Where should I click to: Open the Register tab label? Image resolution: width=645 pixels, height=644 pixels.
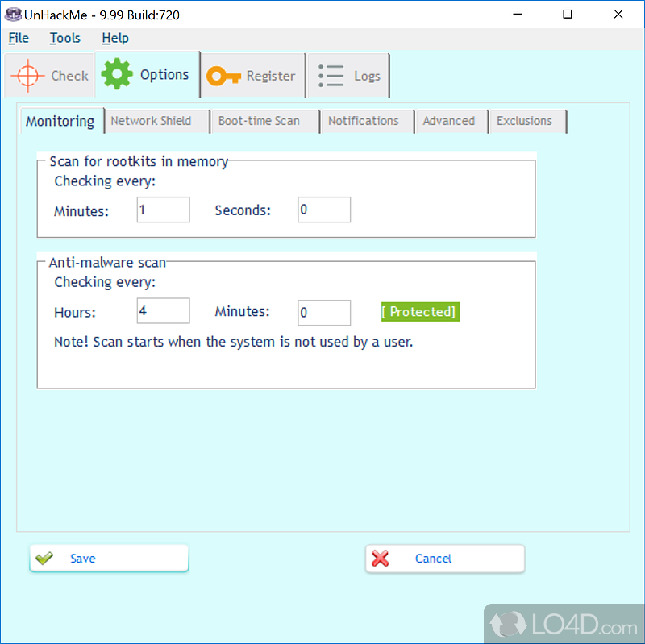click(x=271, y=76)
